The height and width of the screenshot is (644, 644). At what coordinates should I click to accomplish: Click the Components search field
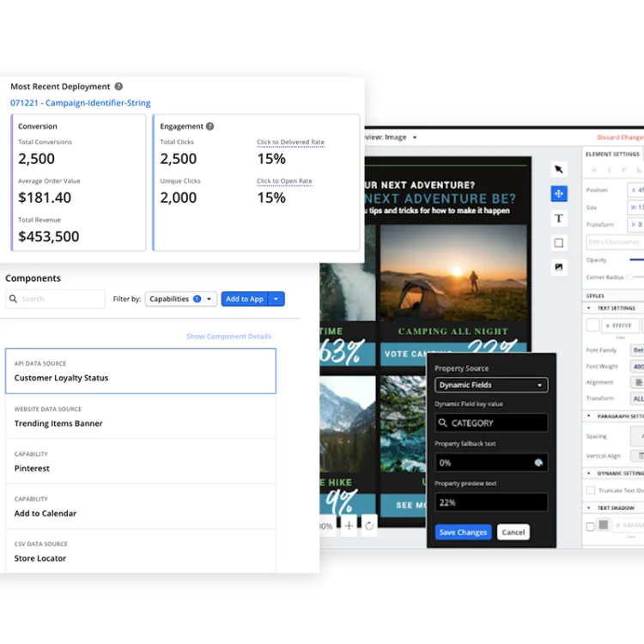(55, 299)
